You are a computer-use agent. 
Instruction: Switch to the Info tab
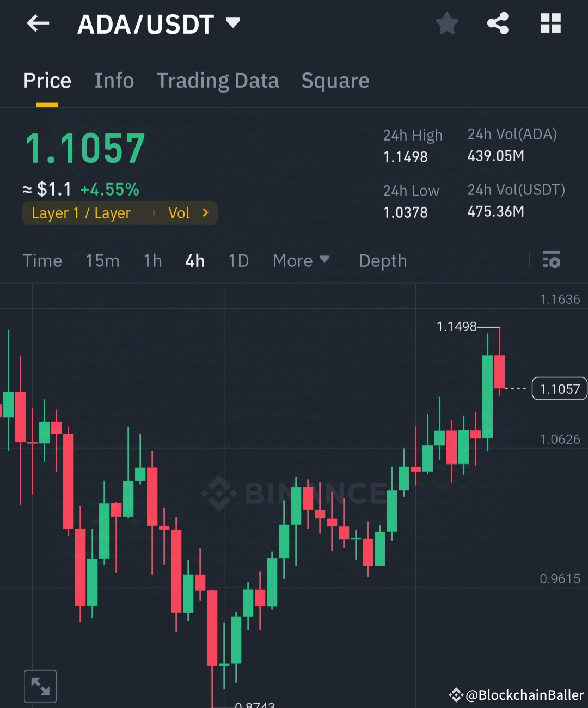pos(114,81)
